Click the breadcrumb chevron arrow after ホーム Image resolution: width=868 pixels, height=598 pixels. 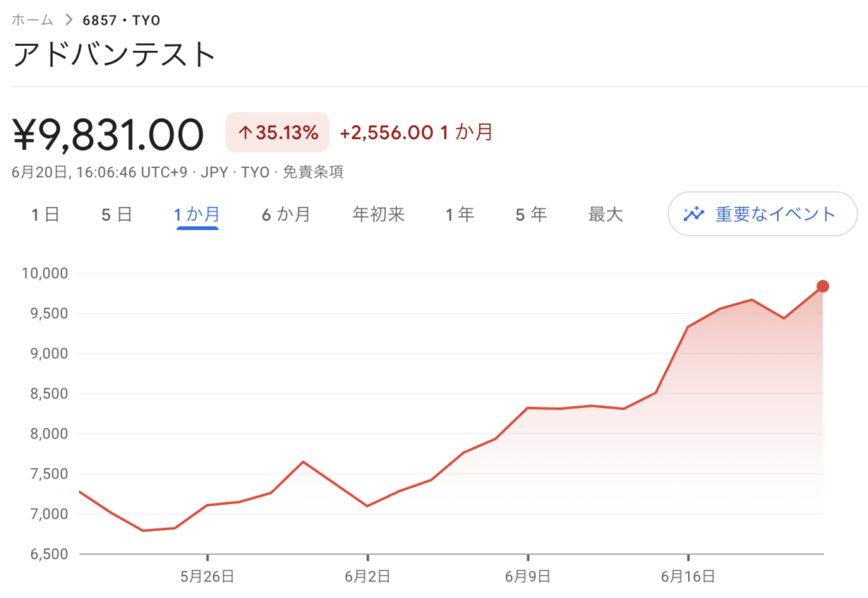pyautogui.click(x=69, y=20)
